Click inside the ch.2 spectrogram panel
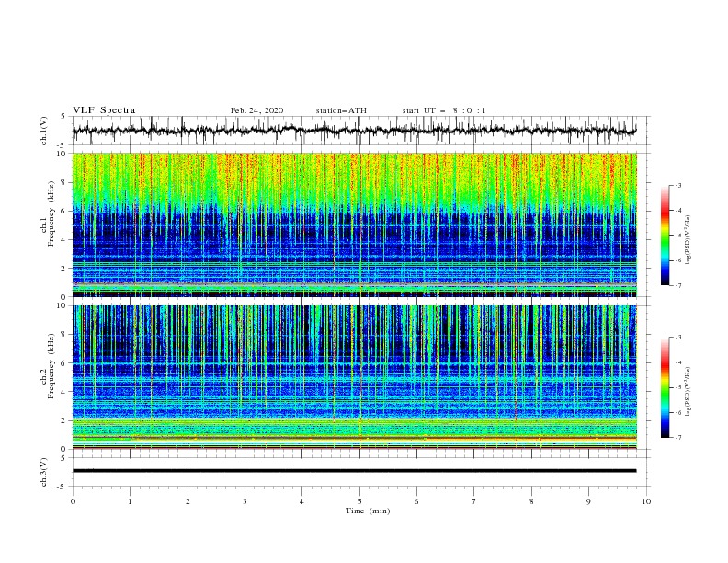 [x=355, y=377]
